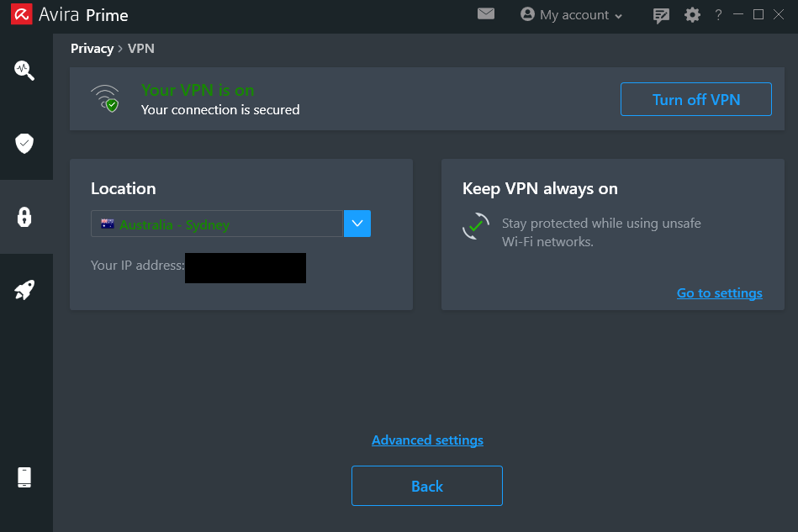The height and width of the screenshot is (532, 798).
Task: Close the Avira Prime window
Action: [x=779, y=14]
